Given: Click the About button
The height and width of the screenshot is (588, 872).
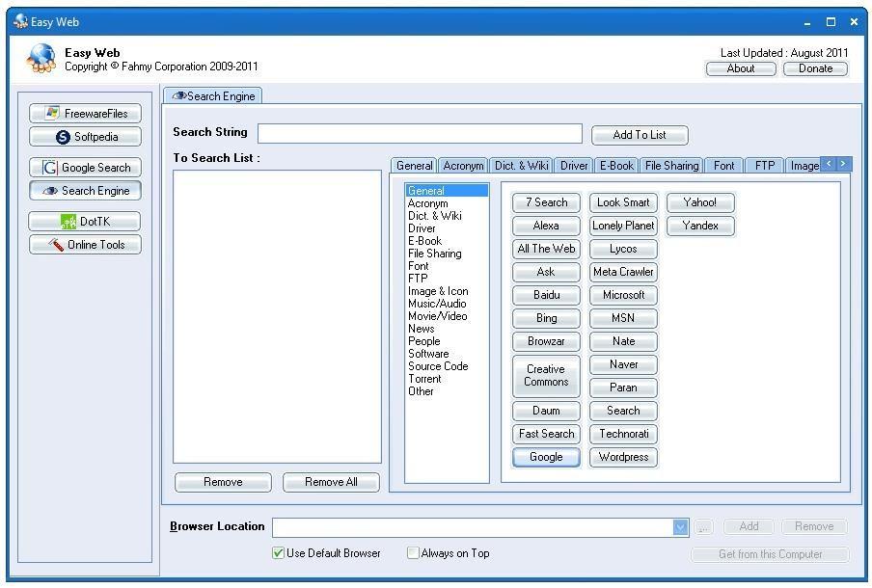Looking at the screenshot, I should (740, 68).
